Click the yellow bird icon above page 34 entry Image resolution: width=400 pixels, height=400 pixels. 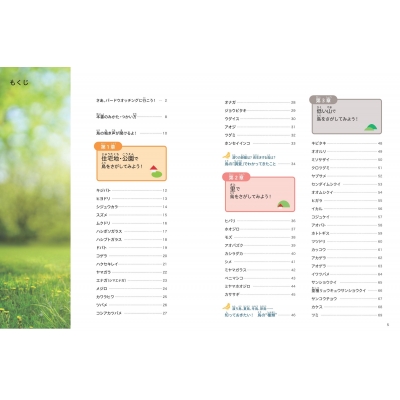(227, 155)
